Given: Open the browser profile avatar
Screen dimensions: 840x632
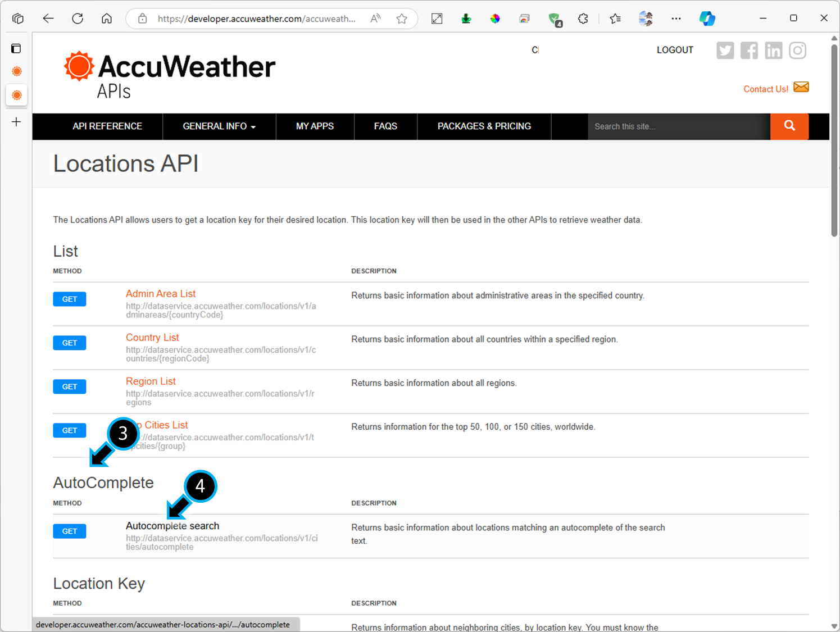Looking at the screenshot, I should pos(646,19).
